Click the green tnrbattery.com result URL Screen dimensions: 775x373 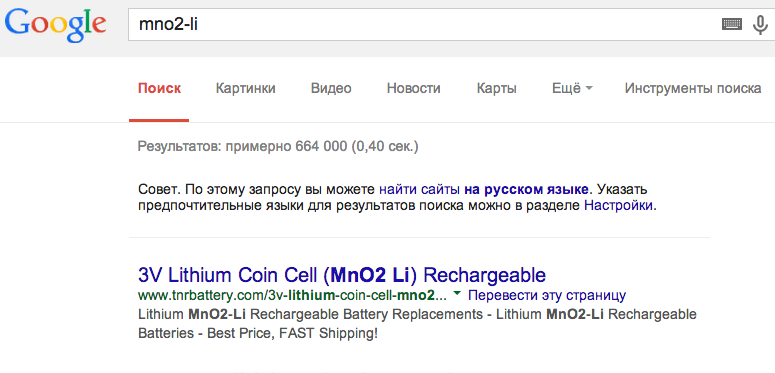(x=293, y=295)
